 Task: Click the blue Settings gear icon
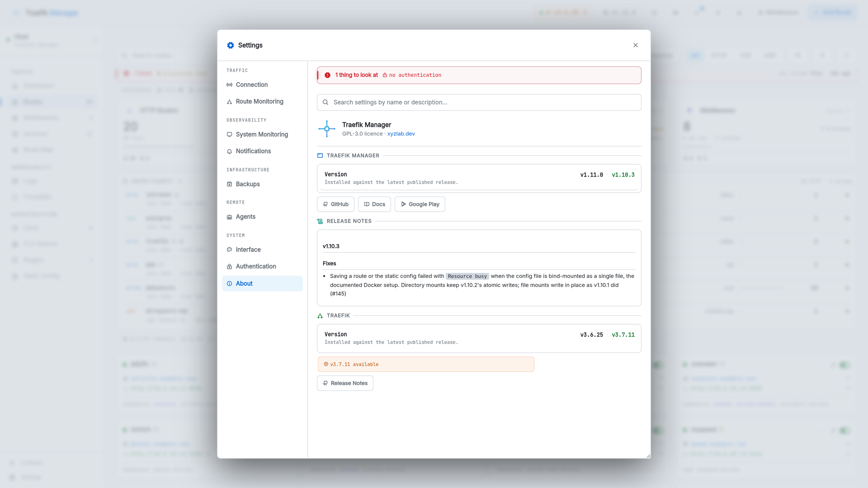(x=231, y=45)
